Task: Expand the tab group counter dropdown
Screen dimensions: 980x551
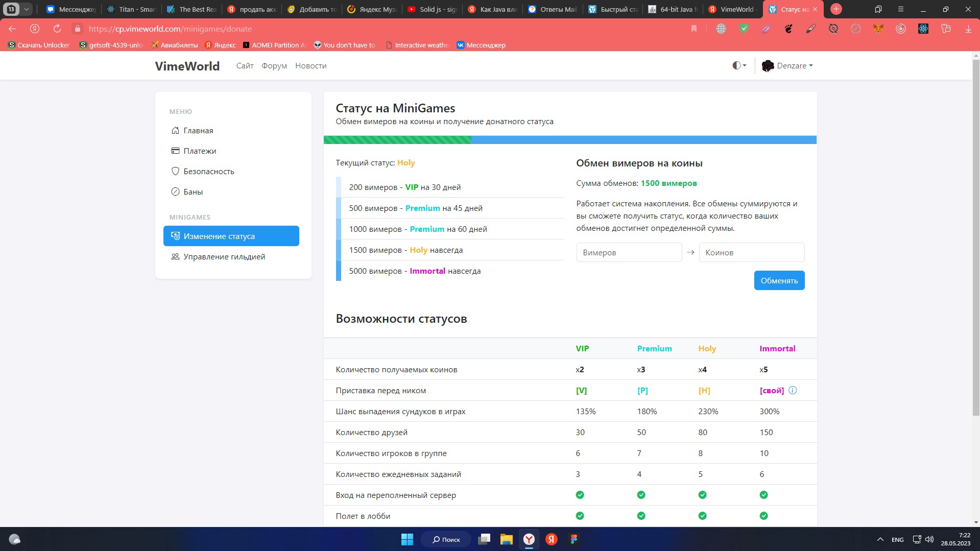Action: click(x=27, y=9)
